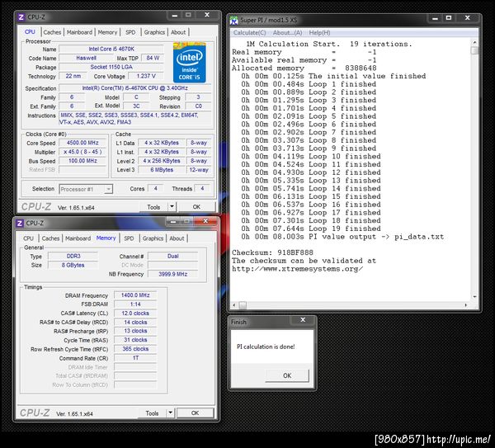The height and width of the screenshot is (448, 495).
Task: Open the Tools dropdown arrow in top CPU-Z window
Action: tap(172, 207)
